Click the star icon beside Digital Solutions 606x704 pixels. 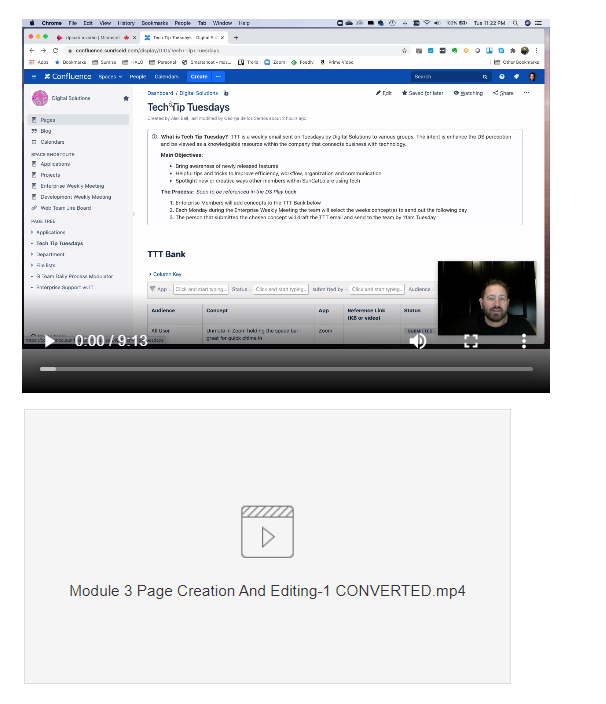click(x=126, y=98)
